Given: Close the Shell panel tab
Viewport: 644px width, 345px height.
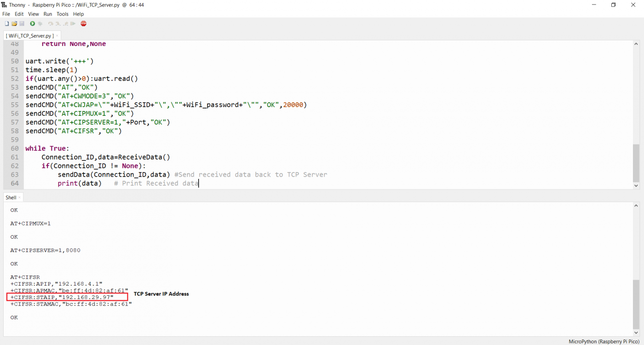Looking at the screenshot, I should tap(19, 198).
